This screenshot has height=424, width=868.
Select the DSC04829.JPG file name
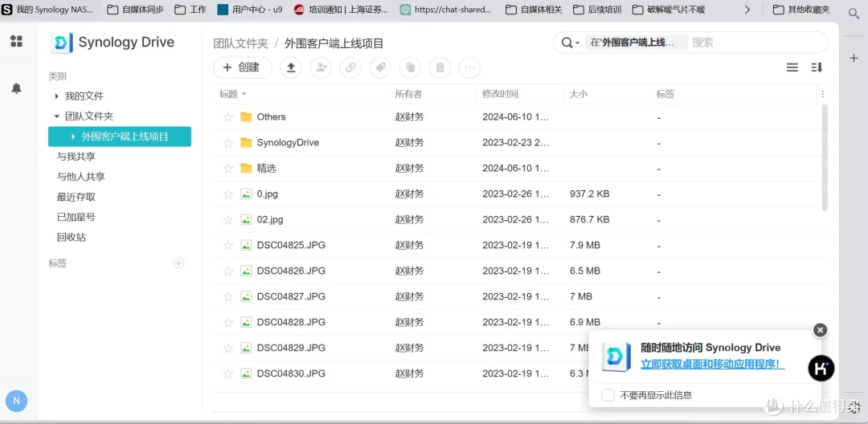coord(291,348)
